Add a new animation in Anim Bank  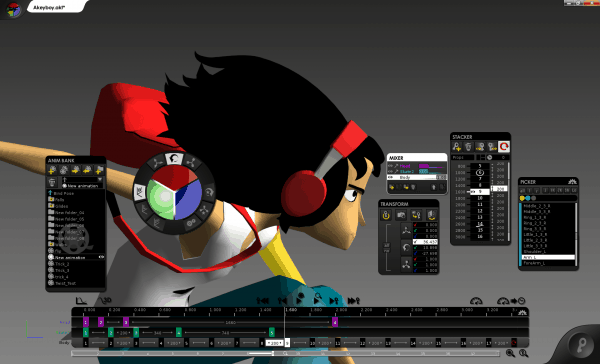52,170
